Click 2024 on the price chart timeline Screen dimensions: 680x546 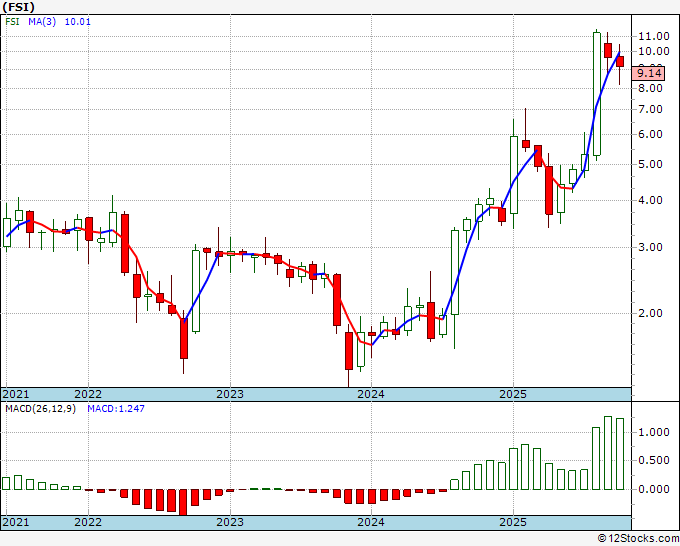click(371, 394)
